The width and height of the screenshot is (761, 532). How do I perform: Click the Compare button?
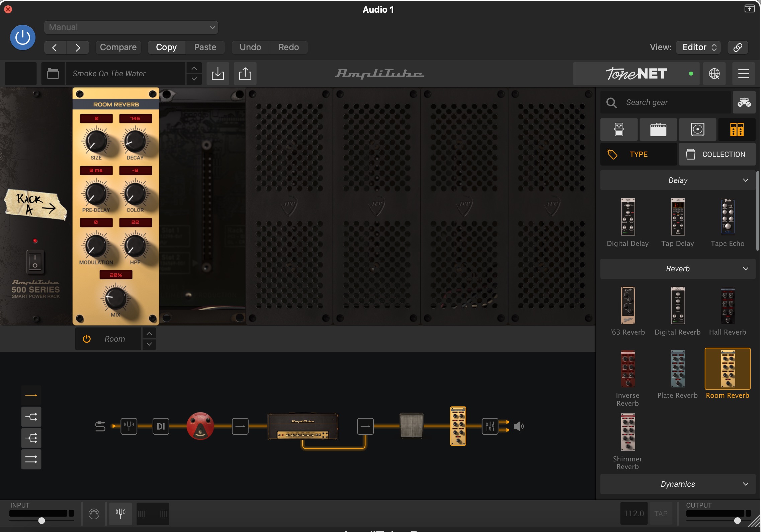[x=118, y=47]
